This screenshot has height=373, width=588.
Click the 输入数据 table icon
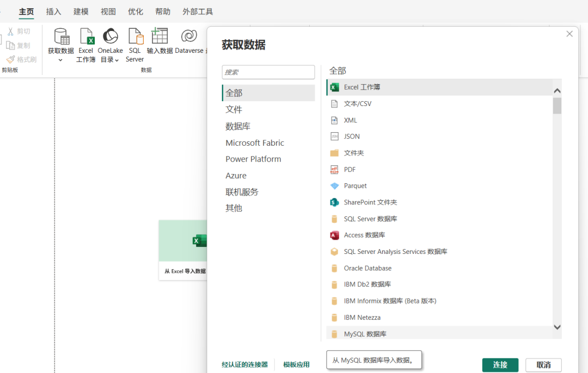160,35
